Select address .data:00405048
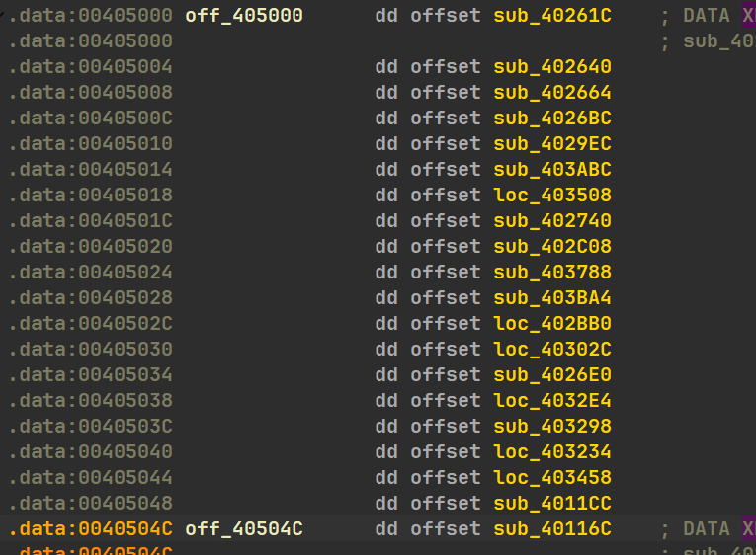756x555 pixels. coord(91,504)
